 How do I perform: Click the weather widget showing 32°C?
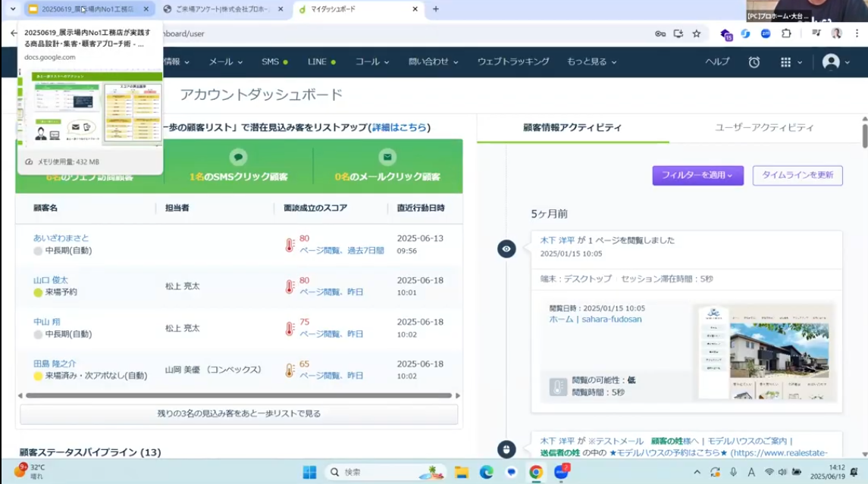[30, 471]
